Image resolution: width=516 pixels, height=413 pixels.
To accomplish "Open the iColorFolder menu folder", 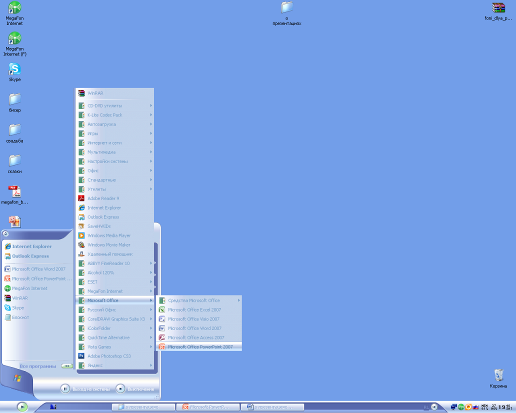I will pos(115,328).
